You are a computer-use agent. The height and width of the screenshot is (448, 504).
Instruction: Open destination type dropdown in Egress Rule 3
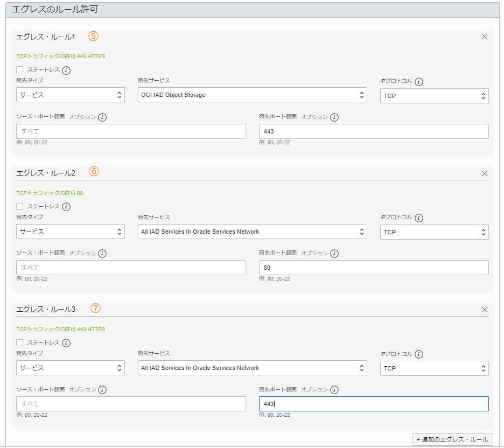coord(71,368)
